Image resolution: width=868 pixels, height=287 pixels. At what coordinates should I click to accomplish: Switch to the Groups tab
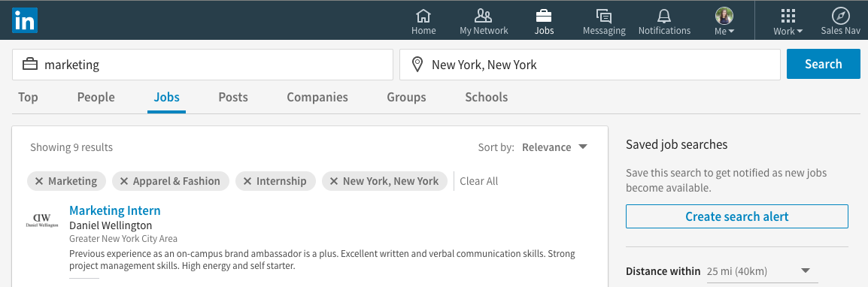(406, 98)
